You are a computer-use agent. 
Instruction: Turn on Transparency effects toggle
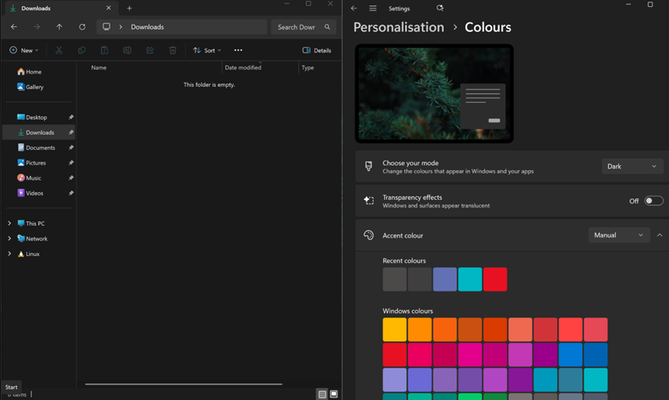tap(654, 201)
